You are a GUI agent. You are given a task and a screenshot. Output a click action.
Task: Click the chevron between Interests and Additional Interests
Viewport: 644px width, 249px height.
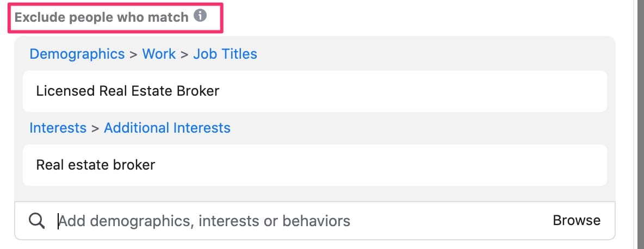tap(95, 128)
